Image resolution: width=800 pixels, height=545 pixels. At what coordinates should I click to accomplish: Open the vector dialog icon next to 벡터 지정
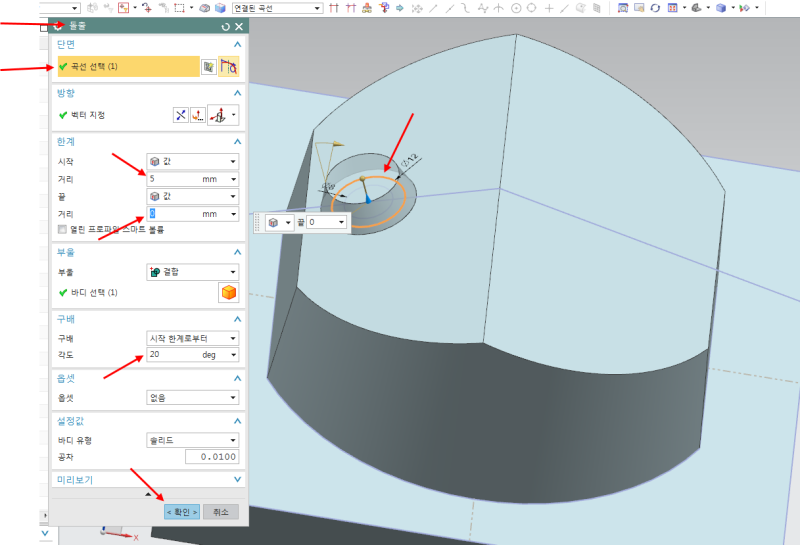(198, 115)
